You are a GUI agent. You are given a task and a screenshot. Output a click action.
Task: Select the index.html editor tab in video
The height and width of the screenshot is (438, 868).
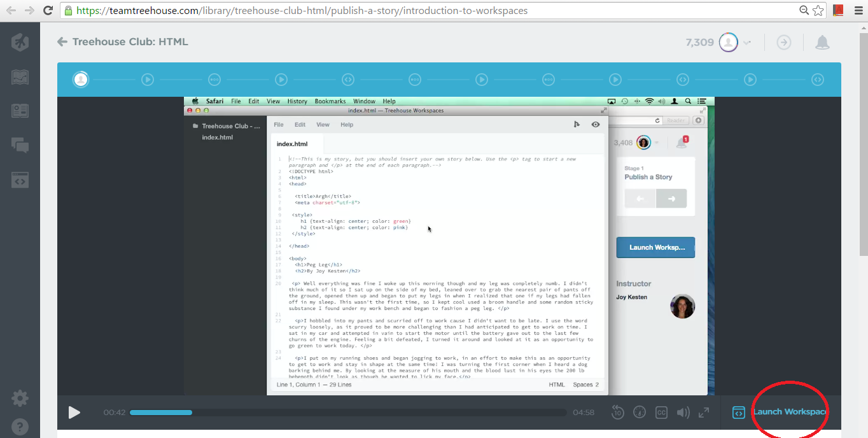(x=292, y=144)
